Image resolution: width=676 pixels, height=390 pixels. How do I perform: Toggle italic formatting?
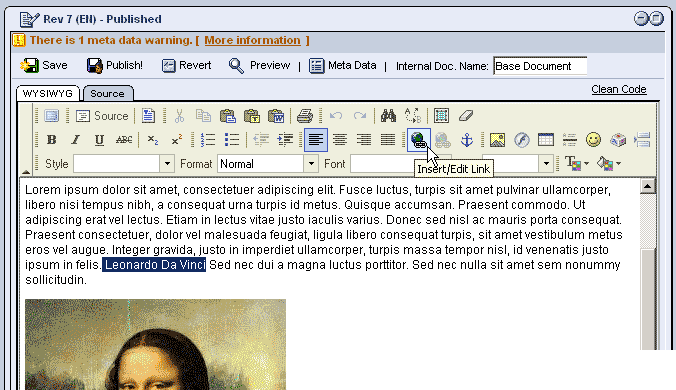click(x=75, y=140)
